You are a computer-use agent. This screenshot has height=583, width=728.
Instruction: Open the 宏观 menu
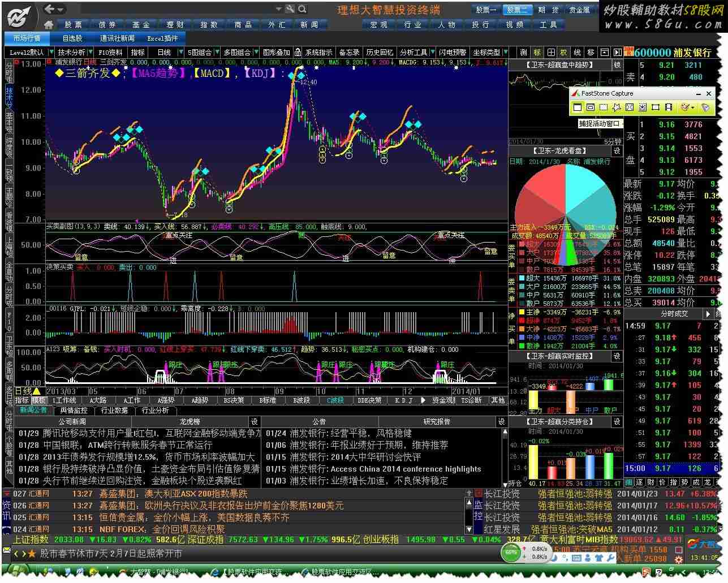tap(379, 25)
